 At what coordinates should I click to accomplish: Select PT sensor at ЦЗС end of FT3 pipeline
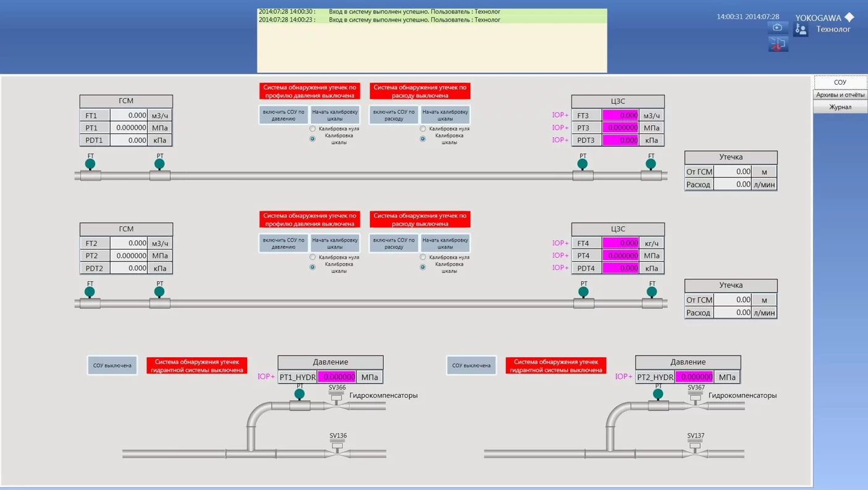coord(583,164)
